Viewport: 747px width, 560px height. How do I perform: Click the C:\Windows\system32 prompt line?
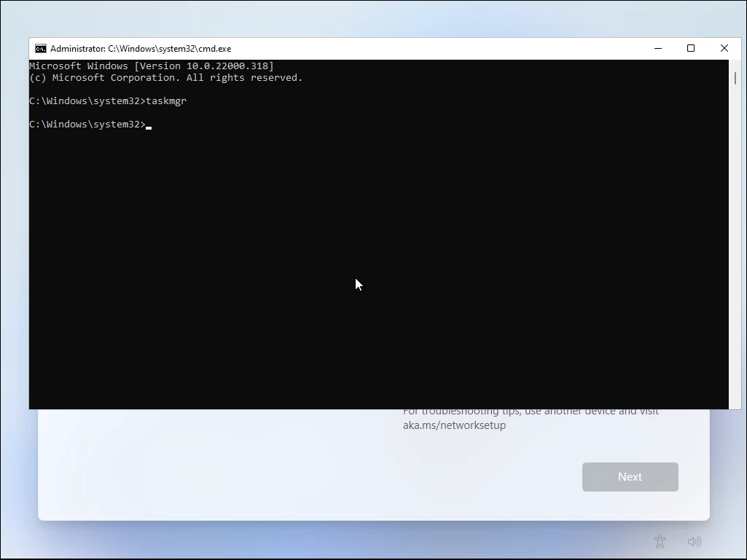(86, 124)
